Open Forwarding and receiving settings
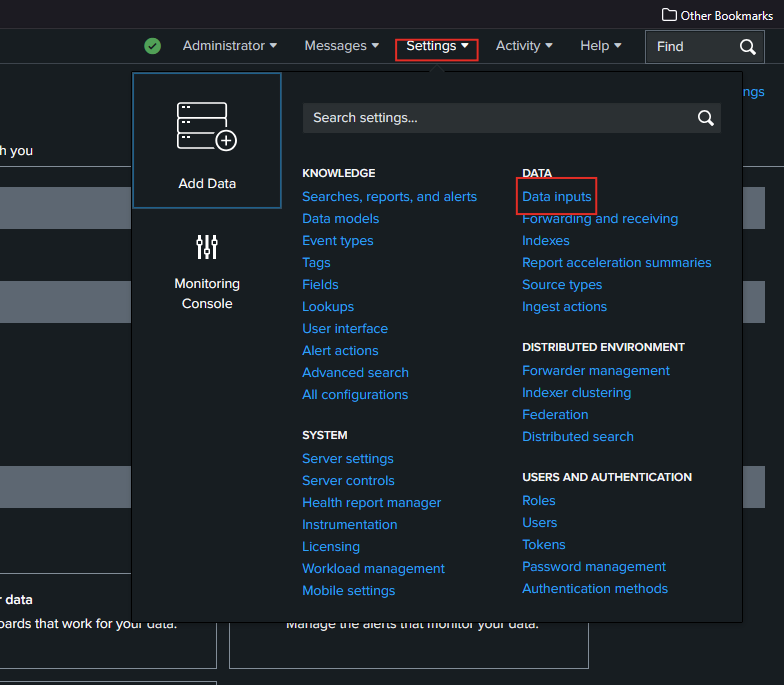 tap(600, 218)
